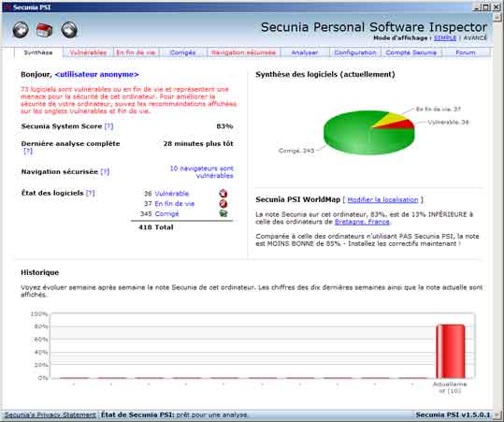Image resolution: width=504 pixels, height=422 pixels.
Task: Click the 418 Total text
Action: click(x=156, y=227)
